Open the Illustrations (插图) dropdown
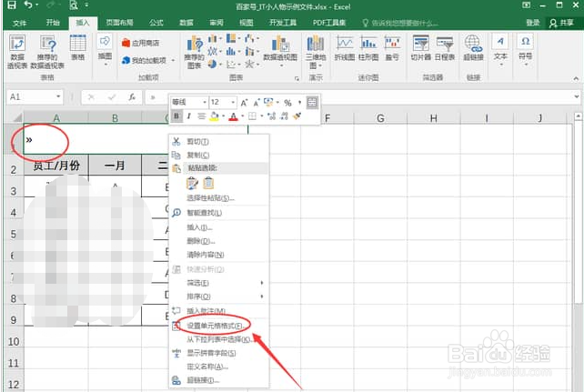 (105, 50)
